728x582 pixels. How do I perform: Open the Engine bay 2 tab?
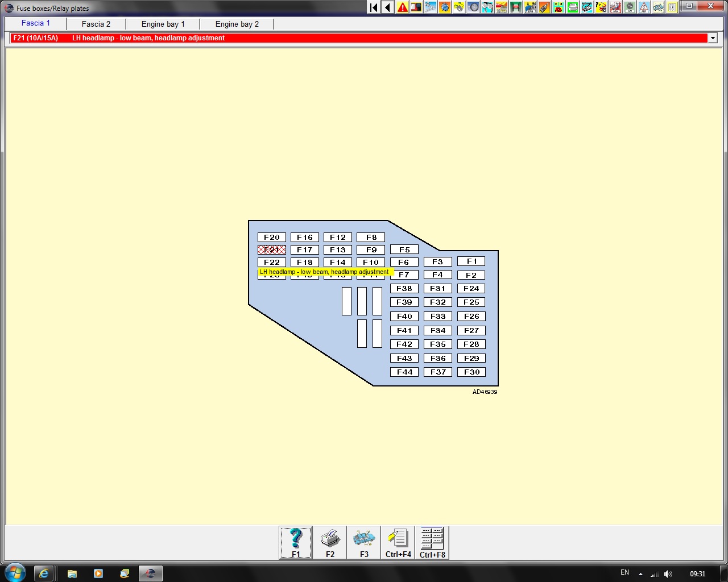click(237, 24)
